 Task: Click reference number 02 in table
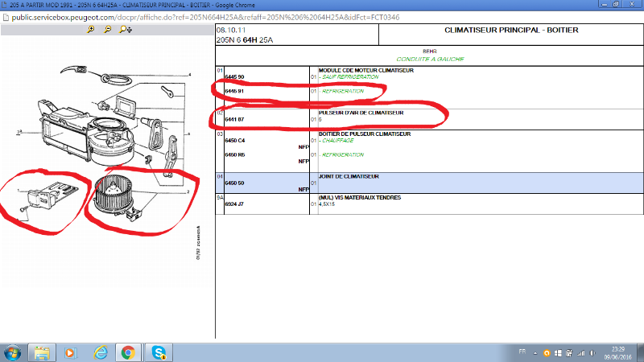[220, 113]
